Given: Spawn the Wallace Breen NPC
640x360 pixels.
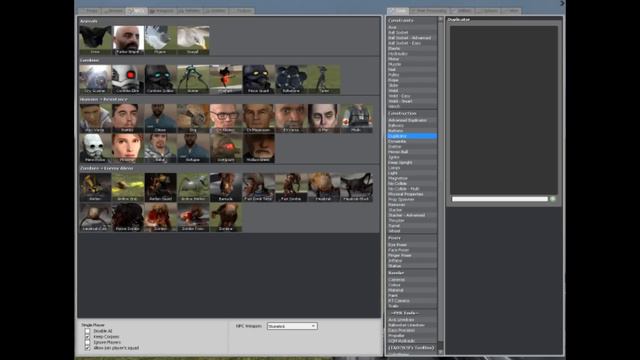Looking at the screenshot, I should coord(258,148).
